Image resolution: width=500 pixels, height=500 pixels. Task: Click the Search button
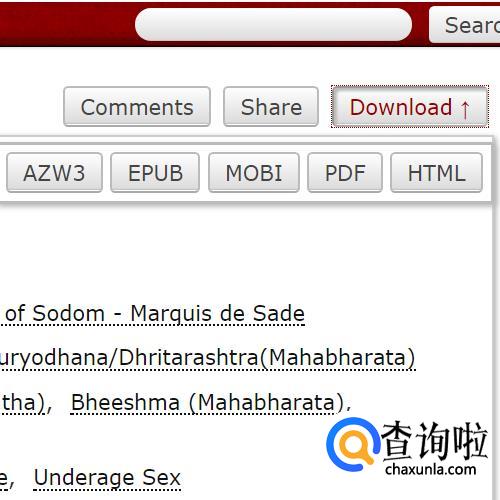[x=465, y=25]
